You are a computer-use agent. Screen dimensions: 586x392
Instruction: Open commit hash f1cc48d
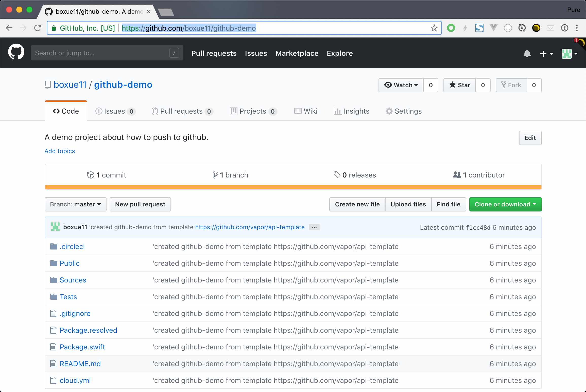478,227
